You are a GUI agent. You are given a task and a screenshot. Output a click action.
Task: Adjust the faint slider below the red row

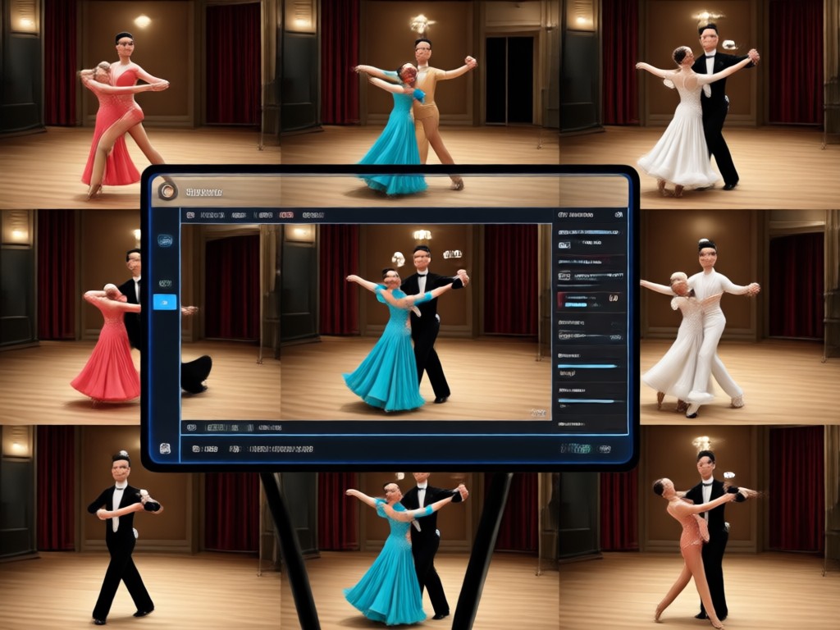click(589, 336)
